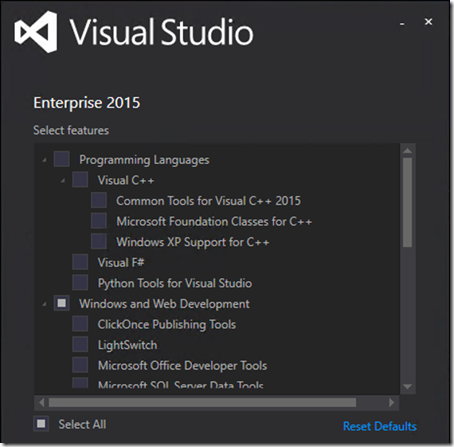This screenshot has width=454, height=447.
Task: Check the Visual C++ checkbox
Action: point(80,180)
